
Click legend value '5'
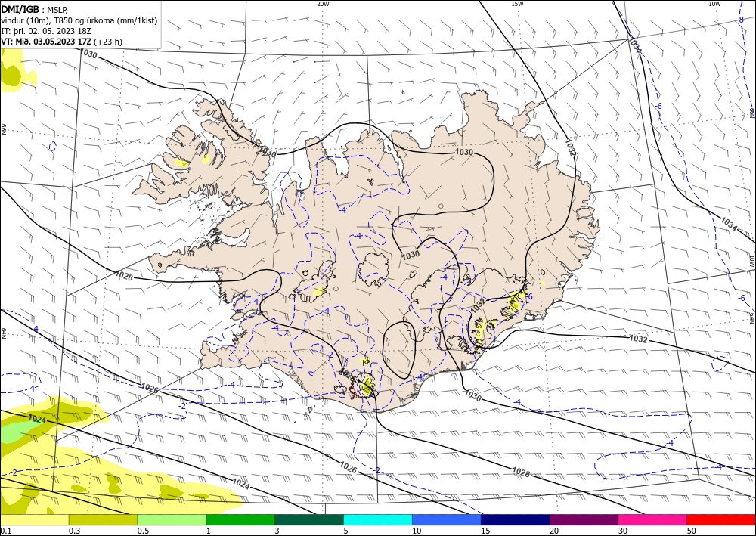pos(346,531)
